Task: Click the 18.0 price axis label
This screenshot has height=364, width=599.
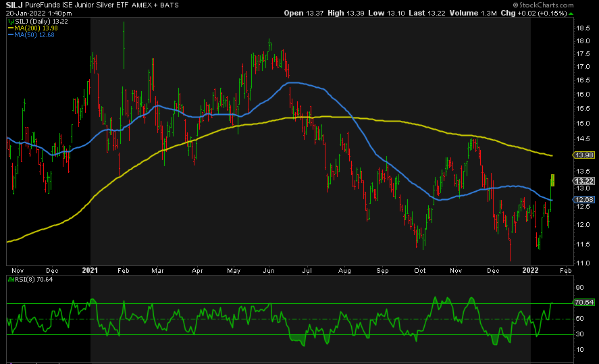Action: pos(583,41)
